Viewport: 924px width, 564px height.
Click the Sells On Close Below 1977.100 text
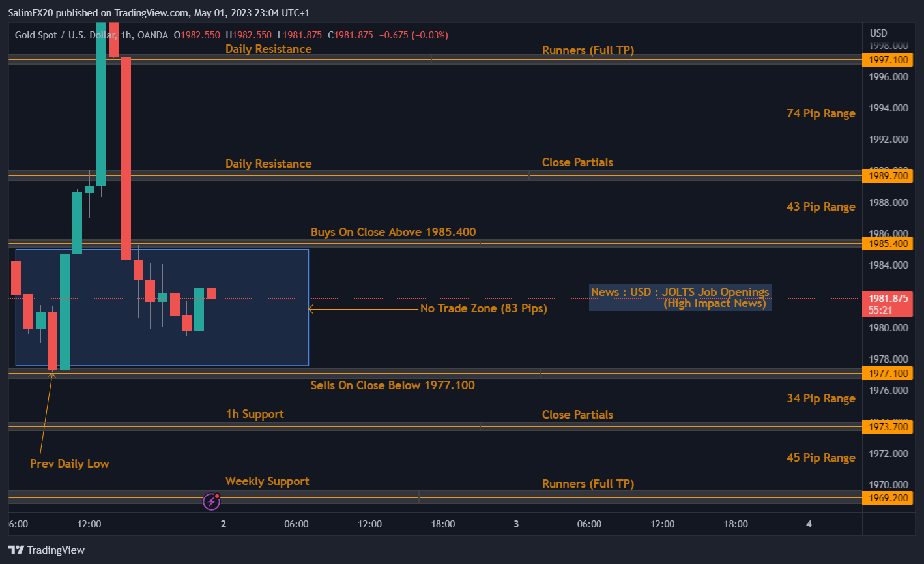392,385
